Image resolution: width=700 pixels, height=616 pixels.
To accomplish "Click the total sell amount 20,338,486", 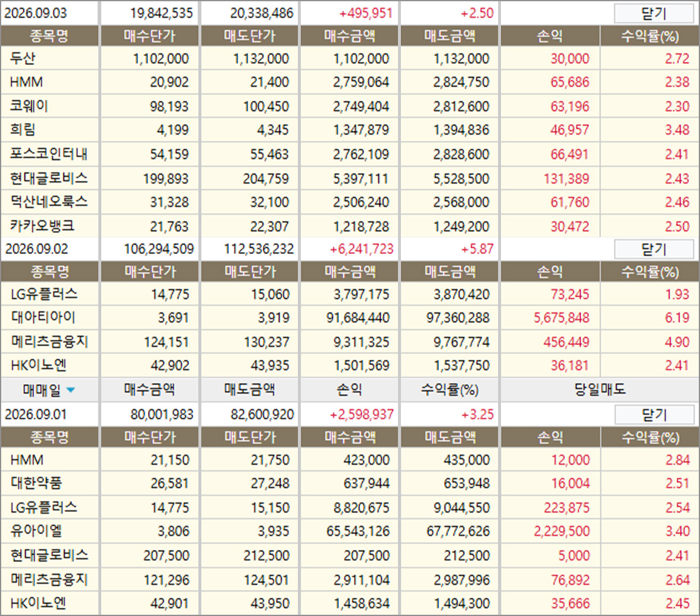I will (262, 13).
